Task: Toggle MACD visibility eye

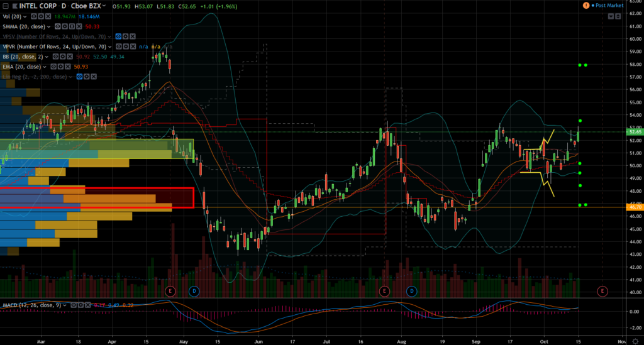Action: click(x=73, y=305)
